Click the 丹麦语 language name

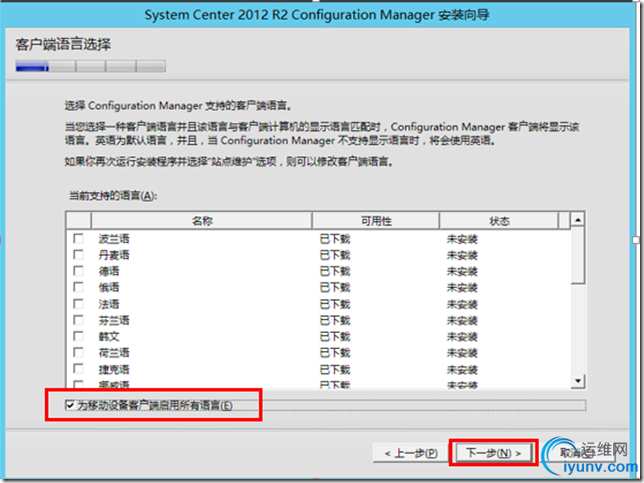click(114, 255)
